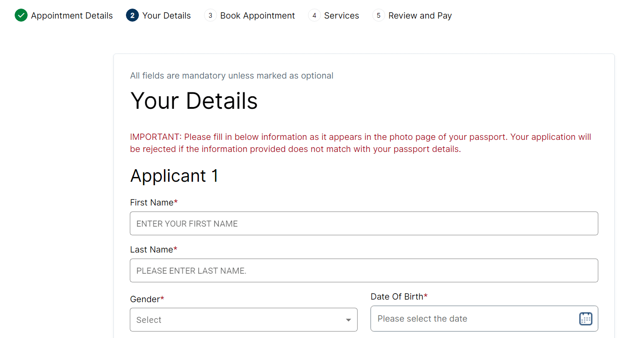Select the Your Details step label
The width and height of the screenshot is (644, 338).
click(x=166, y=16)
